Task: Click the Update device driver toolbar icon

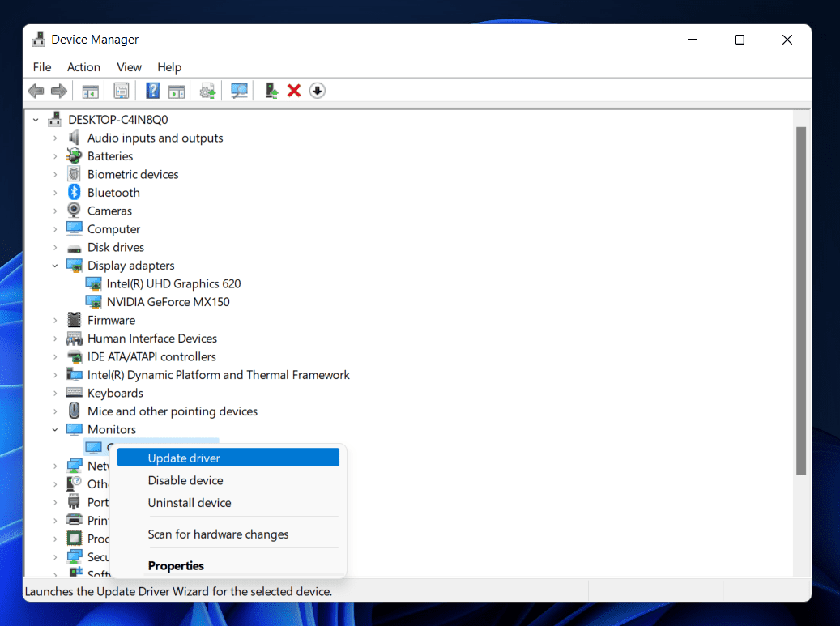Action: pyautogui.click(x=208, y=91)
